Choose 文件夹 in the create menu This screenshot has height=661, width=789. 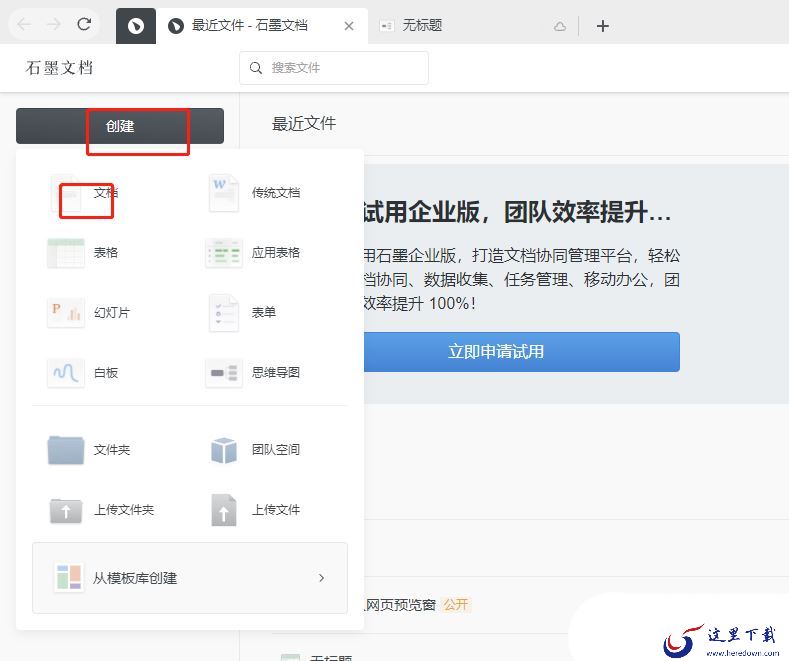[112, 450]
